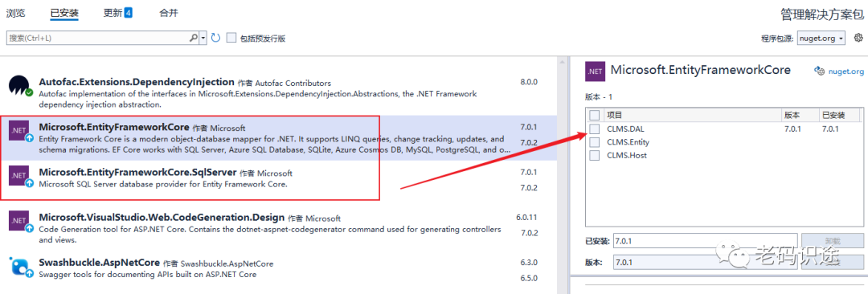The width and height of the screenshot is (868, 294).
Task: Click version 8.0.0 of Autofac
Action: click(x=529, y=81)
